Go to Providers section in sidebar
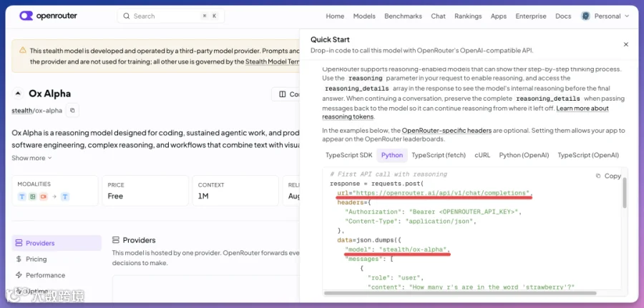The image size is (644, 308). coord(57,243)
